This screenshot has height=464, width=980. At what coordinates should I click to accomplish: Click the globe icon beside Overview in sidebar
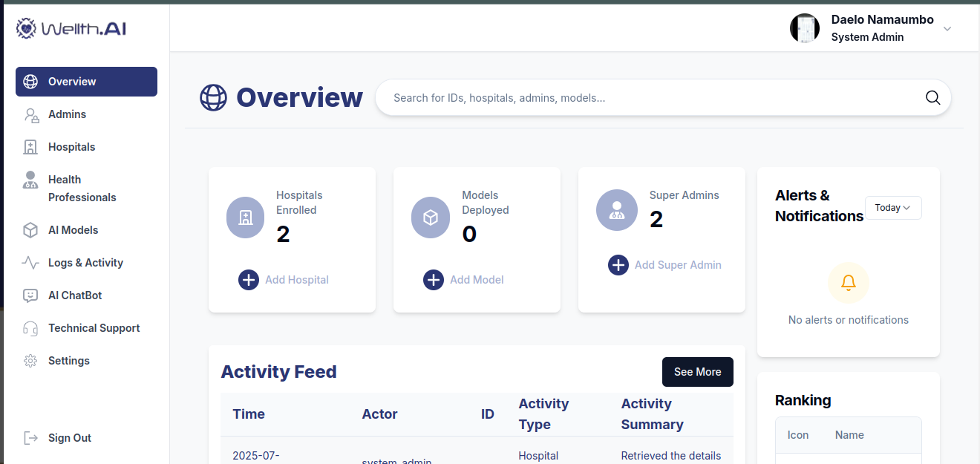coord(30,82)
